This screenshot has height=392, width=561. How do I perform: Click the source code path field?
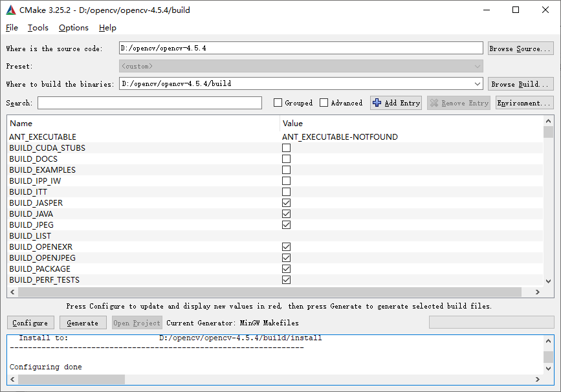click(x=301, y=49)
